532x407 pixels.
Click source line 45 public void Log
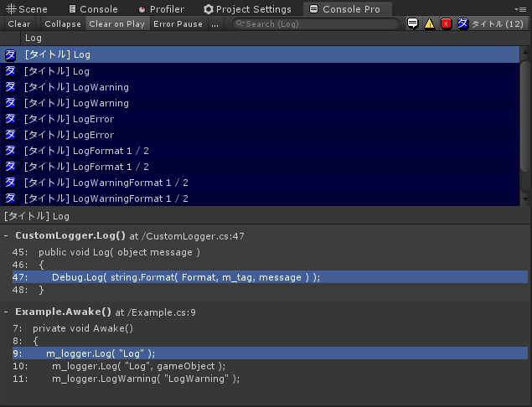click(270, 252)
